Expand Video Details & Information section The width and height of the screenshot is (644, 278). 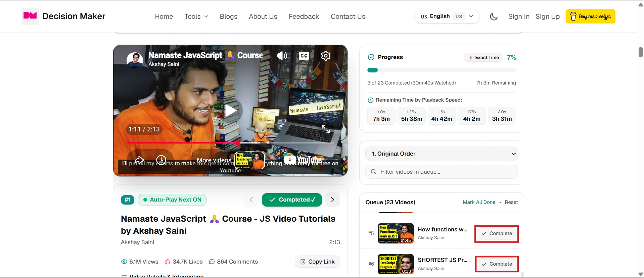163,276
